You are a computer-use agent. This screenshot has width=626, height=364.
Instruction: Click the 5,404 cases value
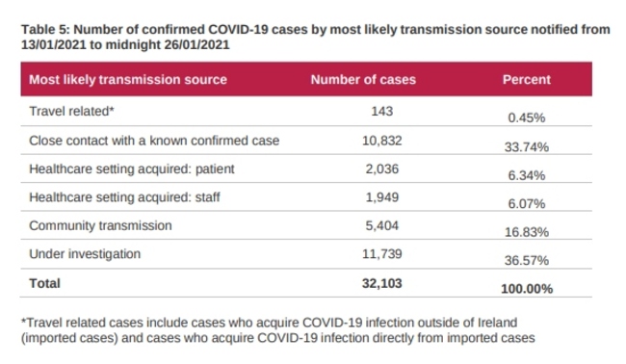tap(382, 225)
